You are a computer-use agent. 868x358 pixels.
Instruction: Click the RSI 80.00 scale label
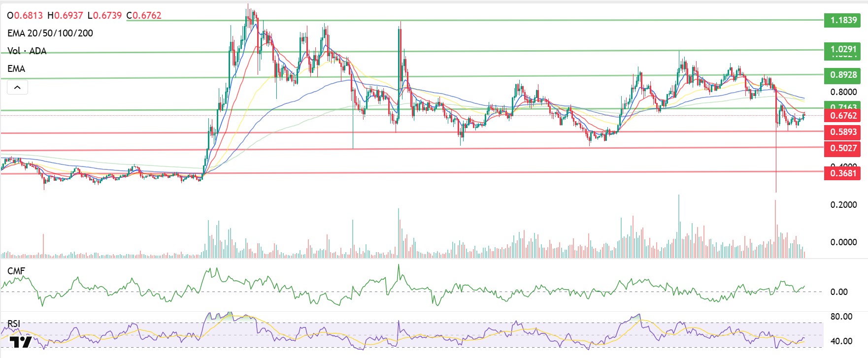(841, 317)
